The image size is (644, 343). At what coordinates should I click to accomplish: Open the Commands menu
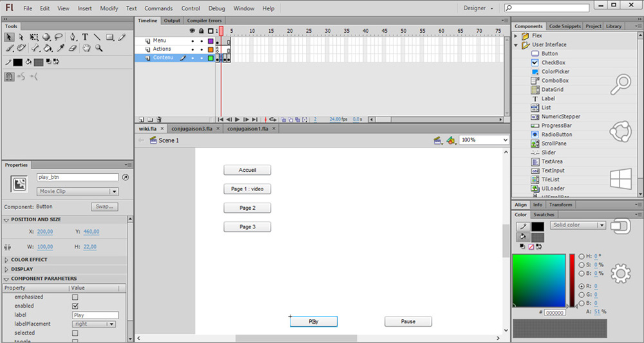[158, 8]
